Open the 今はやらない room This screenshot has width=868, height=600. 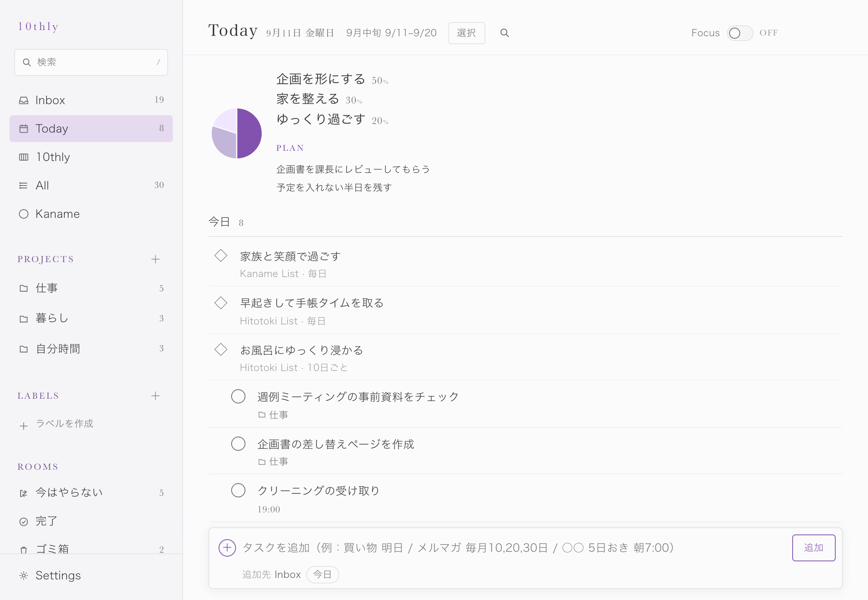click(91, 493)
